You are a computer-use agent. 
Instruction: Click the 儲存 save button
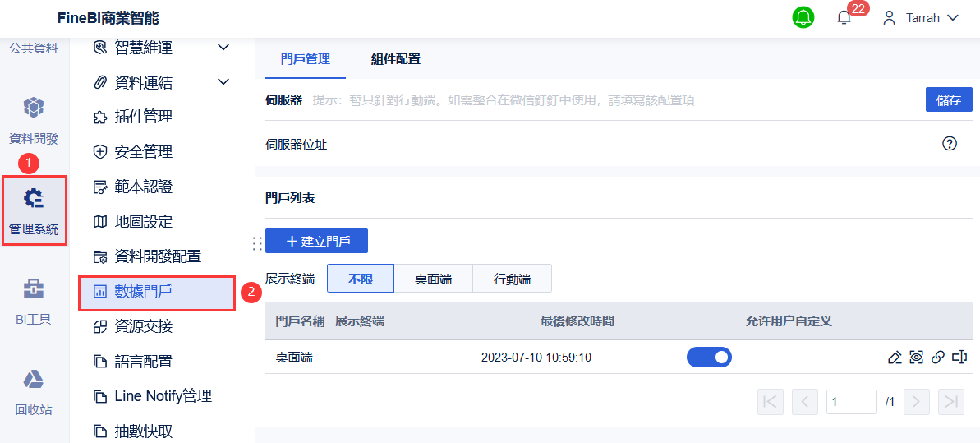[x=948, y=99]
